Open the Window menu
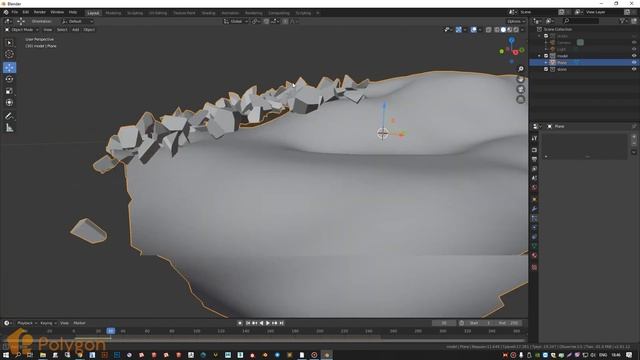The height and width of the screenshot is (360, 640). coord(57,12)
